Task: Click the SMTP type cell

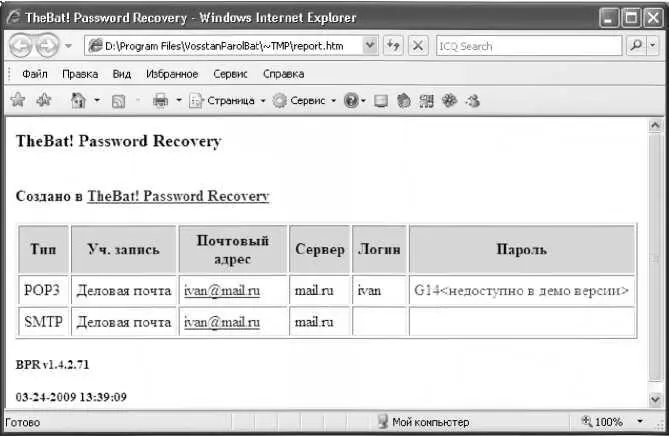Action: [x=43, y=322]
